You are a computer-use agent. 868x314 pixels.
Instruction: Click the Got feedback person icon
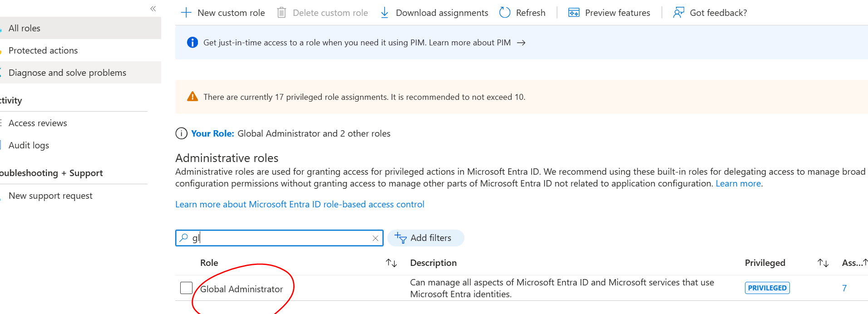679,13
